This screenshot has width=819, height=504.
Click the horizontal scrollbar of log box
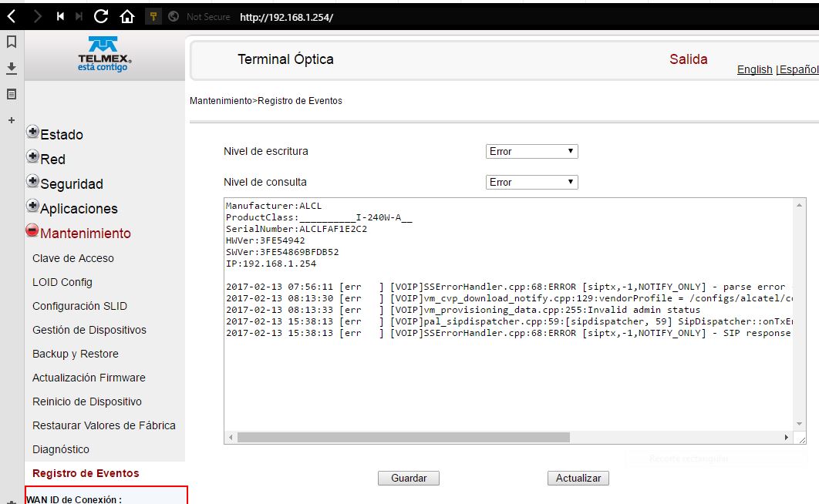coord(403,437)
